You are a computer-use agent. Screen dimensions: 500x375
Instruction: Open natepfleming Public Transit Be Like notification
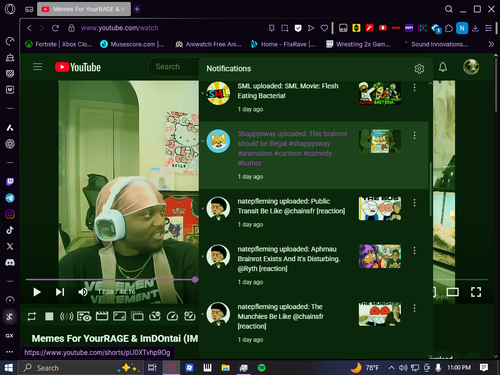(x=313, y=213)
